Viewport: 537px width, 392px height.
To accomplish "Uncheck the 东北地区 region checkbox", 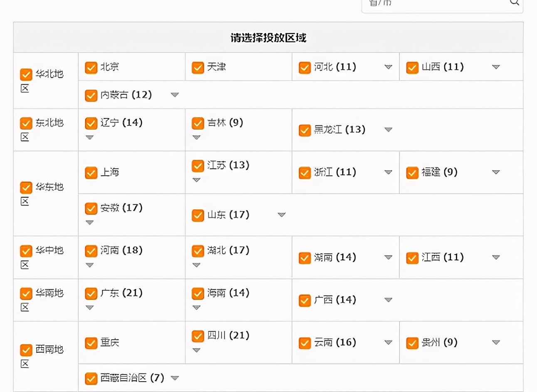I will coord(26,123).
